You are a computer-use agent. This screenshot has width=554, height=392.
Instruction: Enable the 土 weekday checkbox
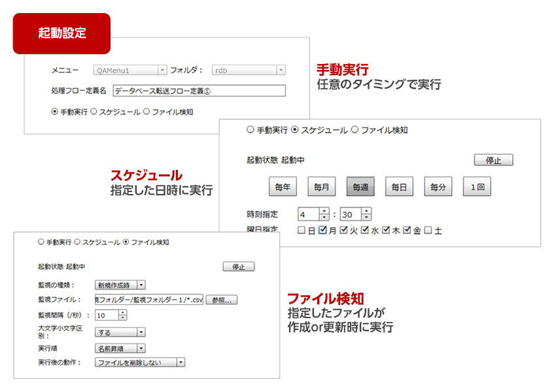(x=428, y=231)
